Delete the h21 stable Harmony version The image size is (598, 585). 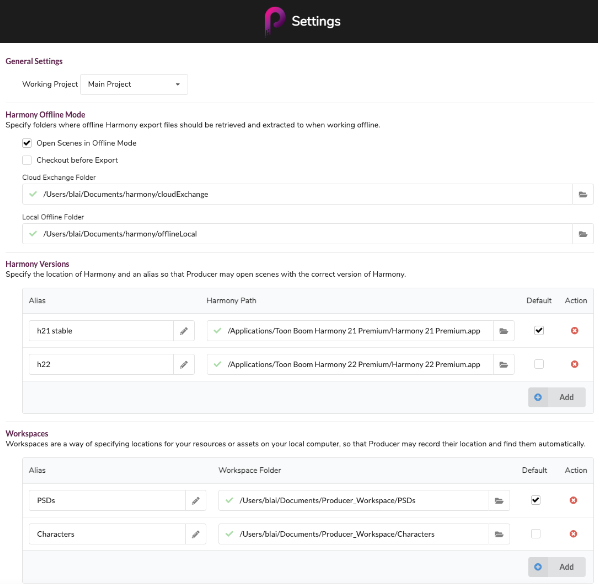574,331
